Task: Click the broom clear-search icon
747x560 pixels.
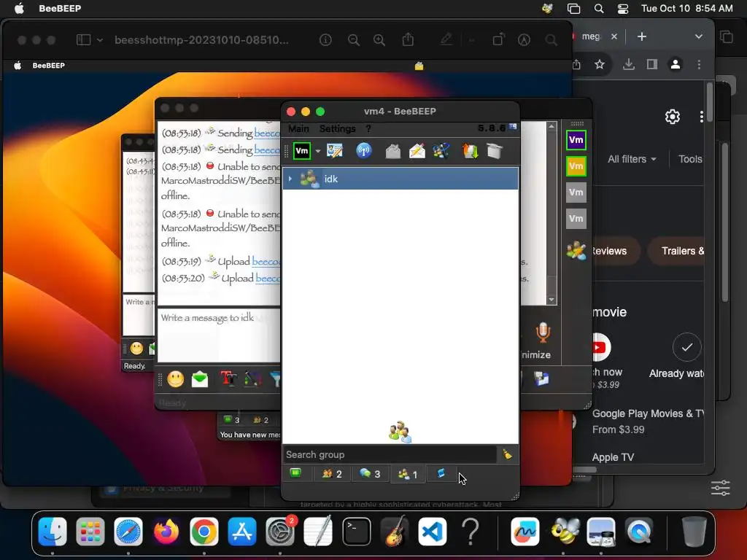Action: (x=508, y=454)
